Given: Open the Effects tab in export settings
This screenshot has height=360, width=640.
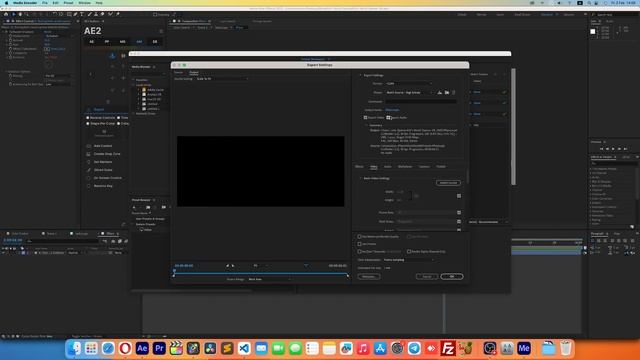Looking at the screenshot, I should 359,167.
